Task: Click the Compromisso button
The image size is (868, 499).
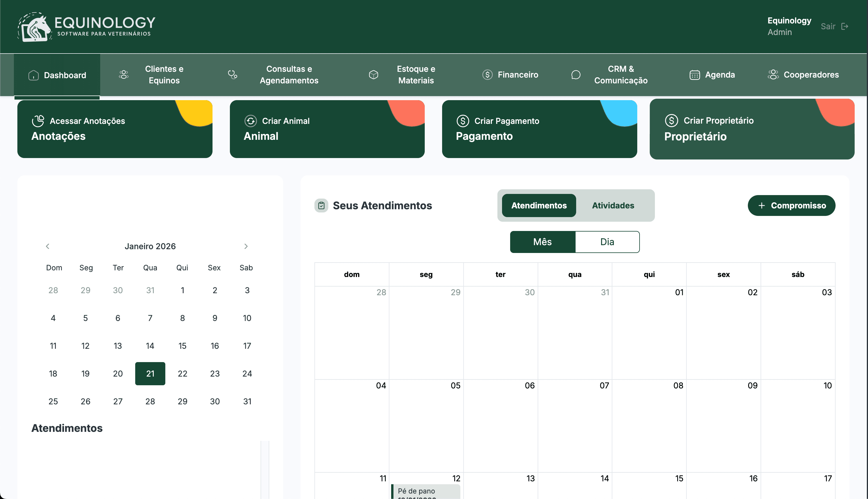Action: click(x=791, y=205)
